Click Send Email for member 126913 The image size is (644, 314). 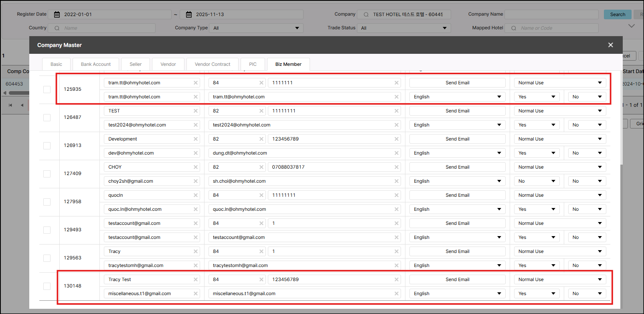coord(457,139)
